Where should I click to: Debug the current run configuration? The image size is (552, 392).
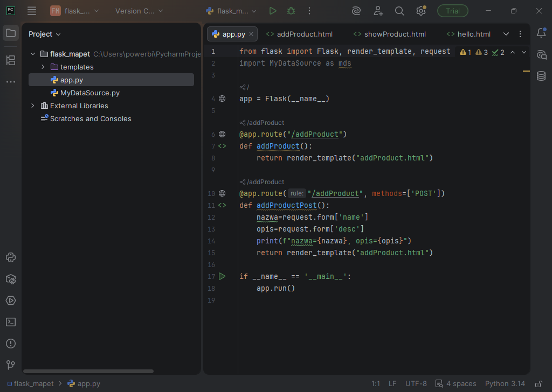coord(291,11)
